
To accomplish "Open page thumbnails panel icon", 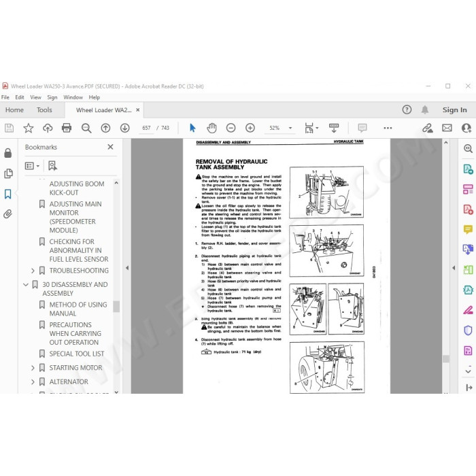I will (x=8, y=173).
